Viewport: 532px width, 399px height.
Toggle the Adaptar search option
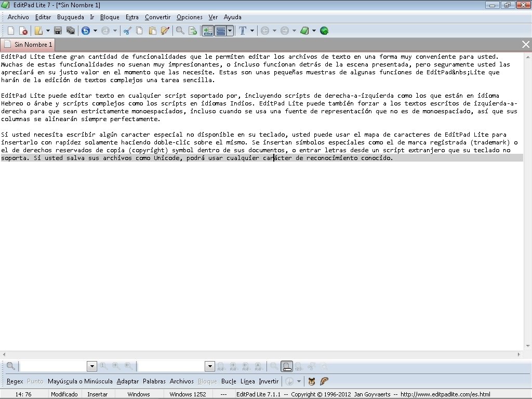(128, 381)
